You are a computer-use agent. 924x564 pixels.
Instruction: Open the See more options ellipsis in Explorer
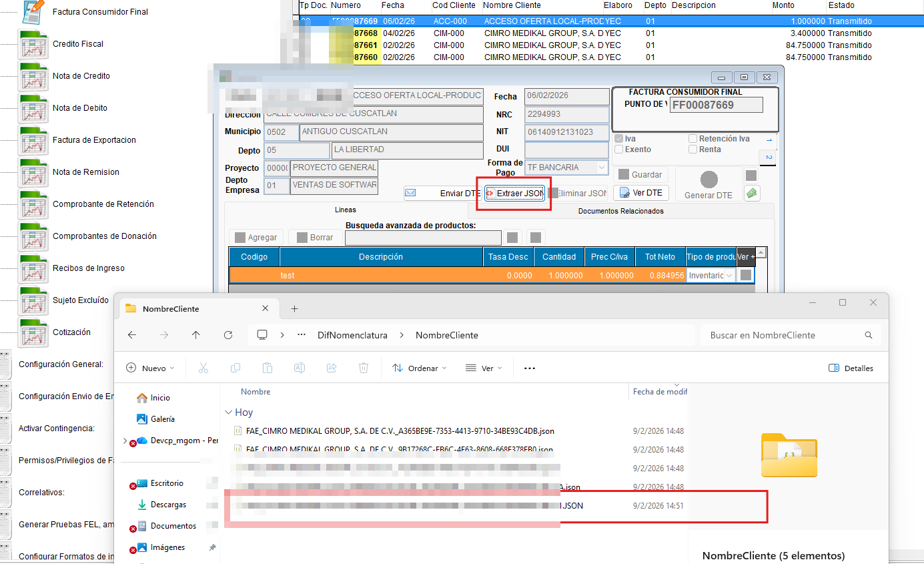point(530,368)
